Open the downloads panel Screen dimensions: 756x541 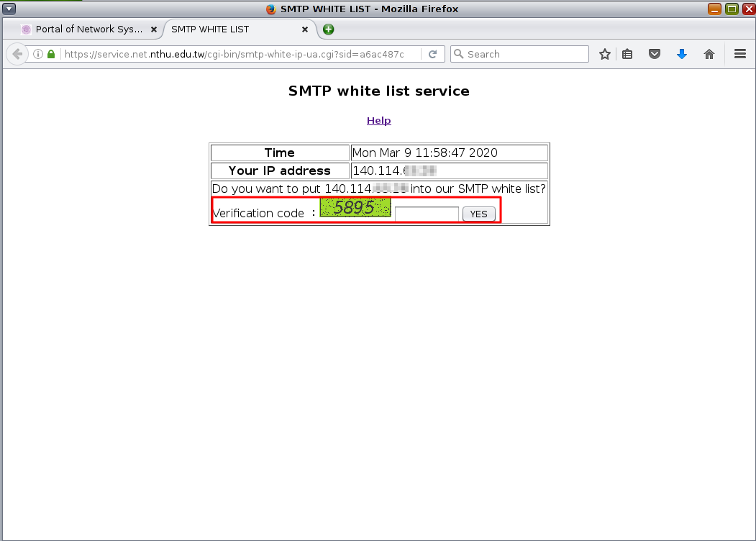coord(682,54)
